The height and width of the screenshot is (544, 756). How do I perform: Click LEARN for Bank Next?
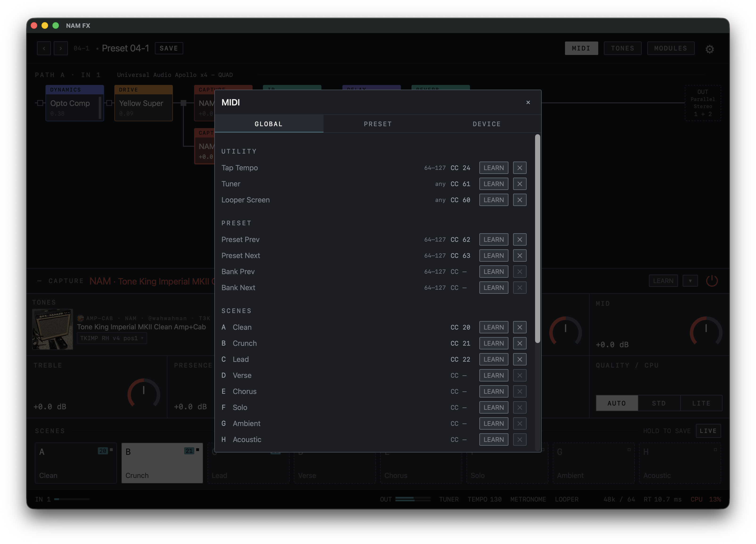click(494, 288)
